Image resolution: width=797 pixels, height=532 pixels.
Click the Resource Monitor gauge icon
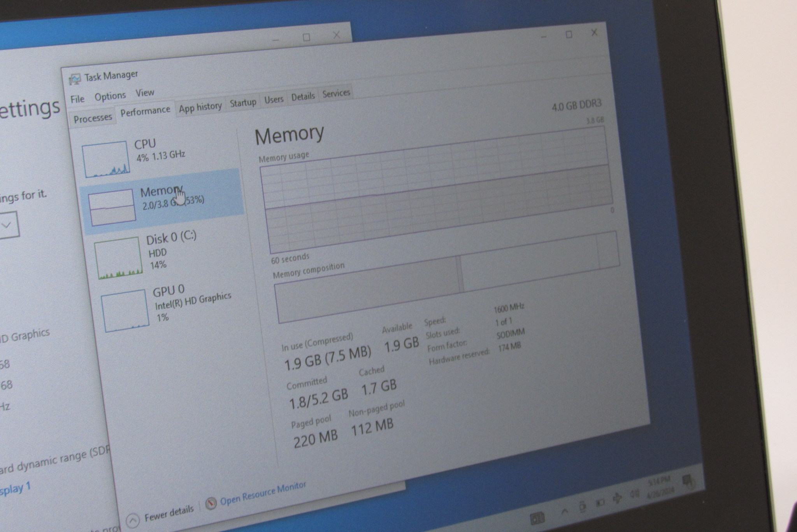pyautogui.click(x=211, y=504)
